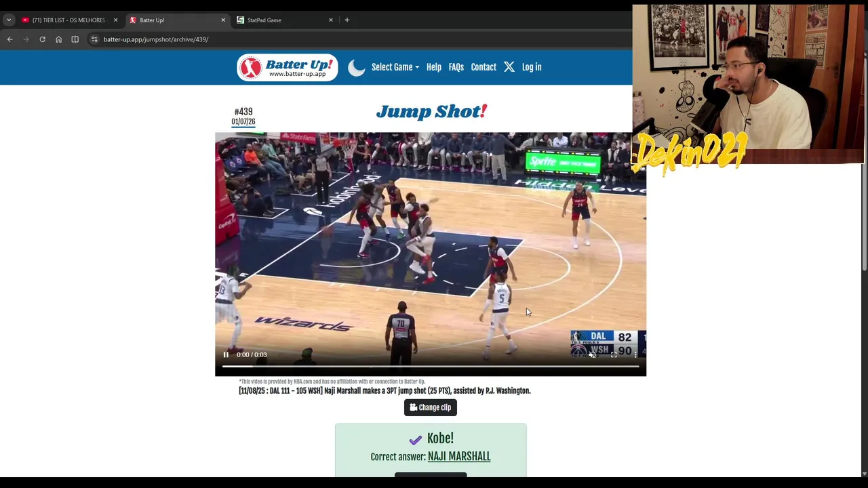Screen dimensions: 868x488
Task: Click the Naji Marshall 3PT play description
Action: pyautogui.click(x=384, y=391)
